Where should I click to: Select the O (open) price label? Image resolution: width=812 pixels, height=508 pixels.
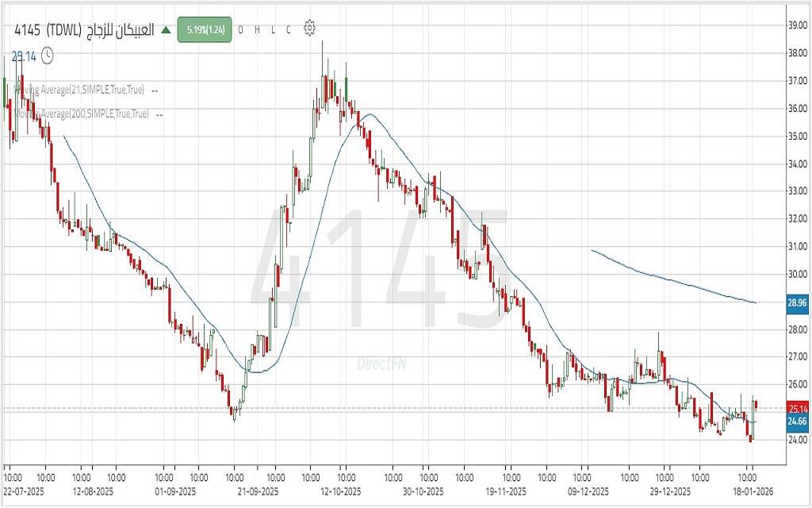click(x=240, y=30)
